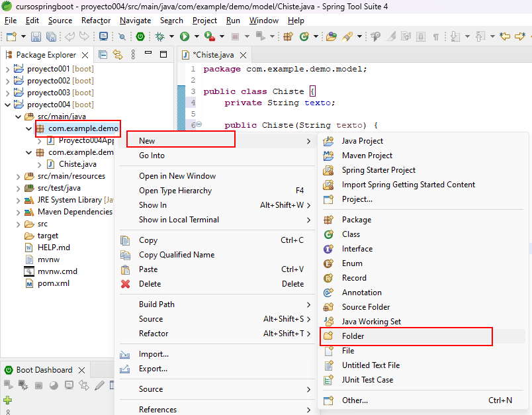Viewport: 532px width, 415px height.
Task: Open Build Path submenu in context menu
Action: tap(217, 304)
